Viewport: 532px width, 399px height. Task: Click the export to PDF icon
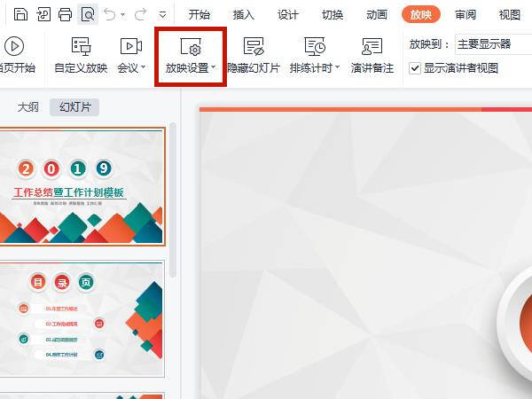tap(43, 14)
